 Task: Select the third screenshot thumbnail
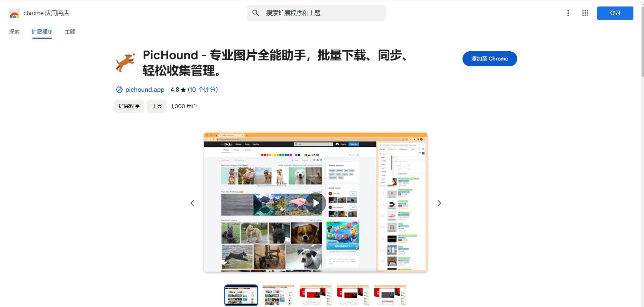point(316,295)
